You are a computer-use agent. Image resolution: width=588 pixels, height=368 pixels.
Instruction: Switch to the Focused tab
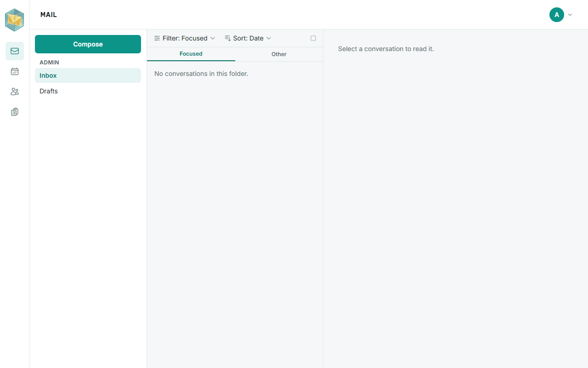coord(191,54)
